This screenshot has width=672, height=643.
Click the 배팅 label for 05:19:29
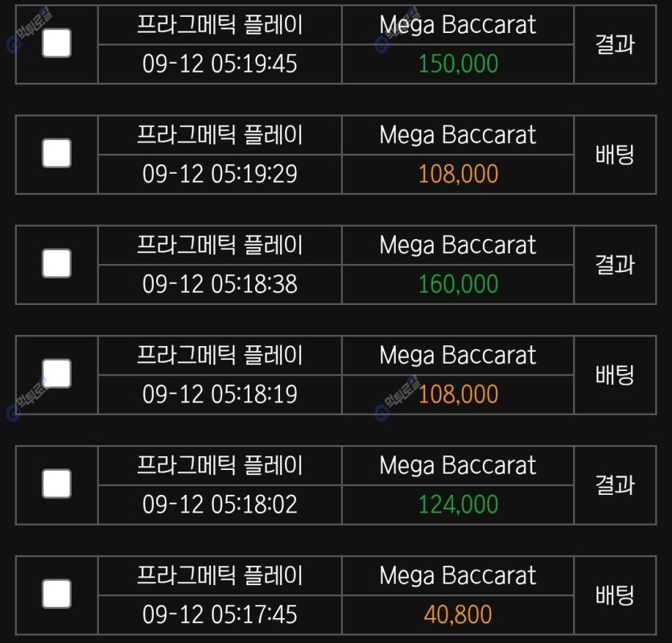coord(615,155)
